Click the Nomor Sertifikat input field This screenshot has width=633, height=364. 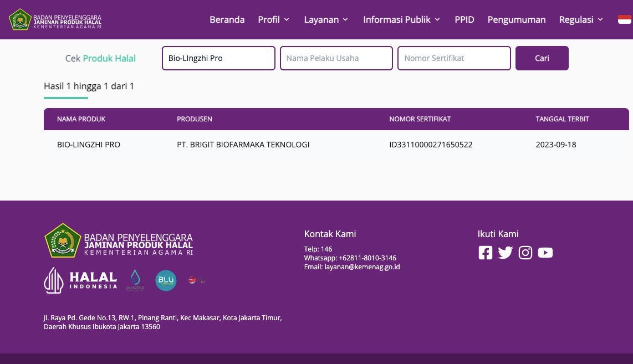coord(454,58)
